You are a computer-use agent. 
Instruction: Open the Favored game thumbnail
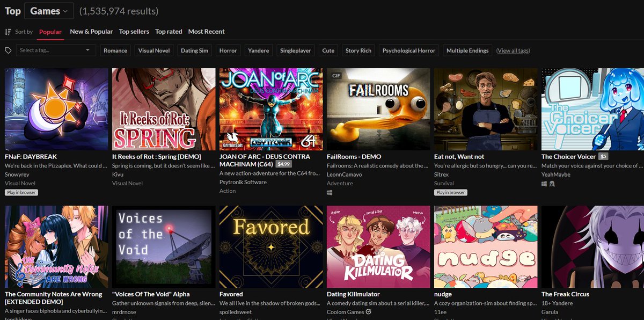tap(271, 246)
